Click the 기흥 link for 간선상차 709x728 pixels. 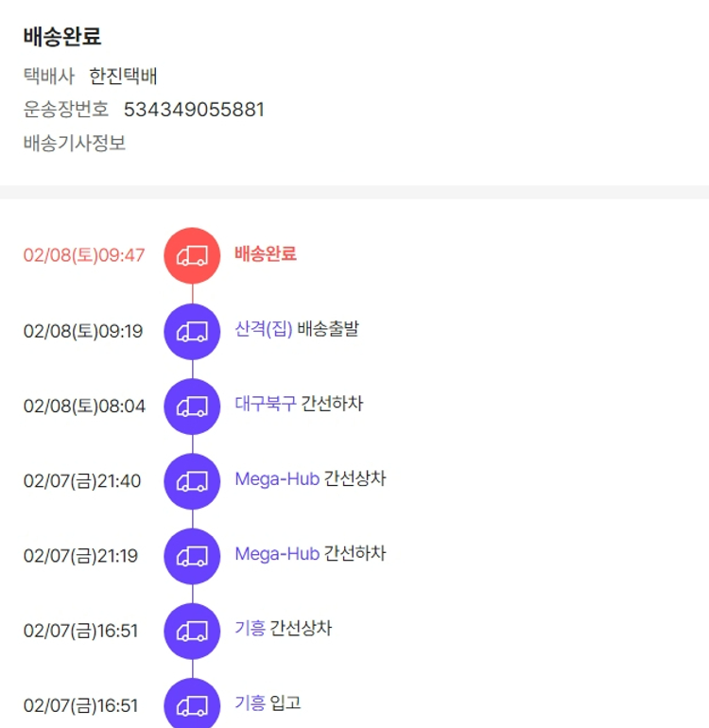tap(250, 629)
